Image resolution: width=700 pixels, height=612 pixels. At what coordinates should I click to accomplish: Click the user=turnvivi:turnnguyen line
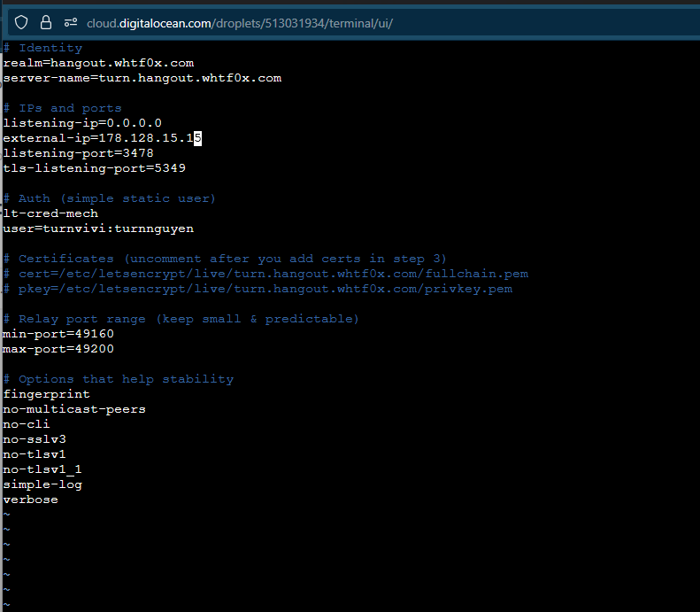98,229
